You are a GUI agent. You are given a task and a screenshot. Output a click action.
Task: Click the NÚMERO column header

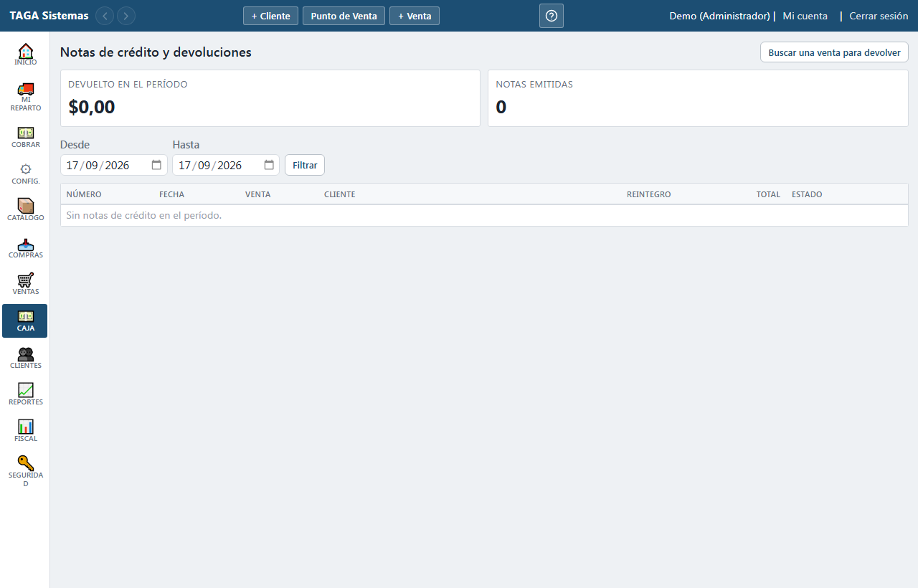(84, 194)
